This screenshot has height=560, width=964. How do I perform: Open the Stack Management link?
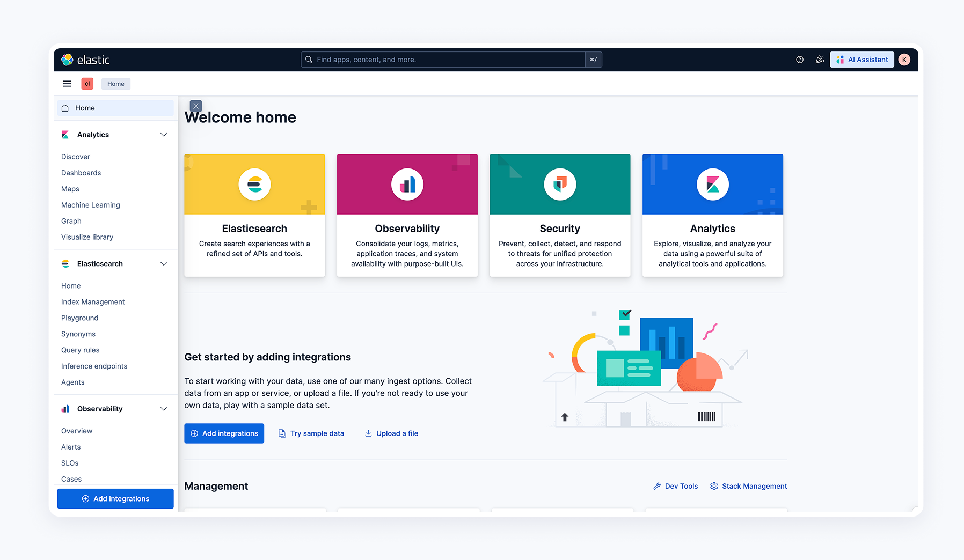(x=748, y=486)
